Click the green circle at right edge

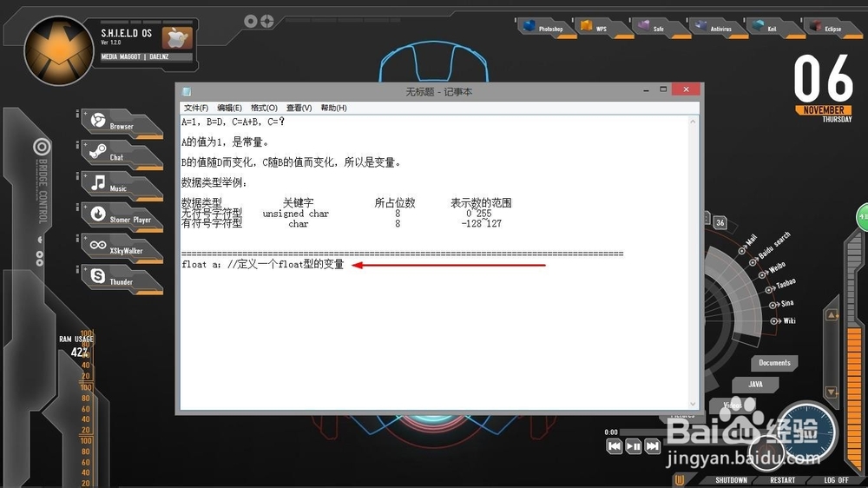click(x=863, y=216)
